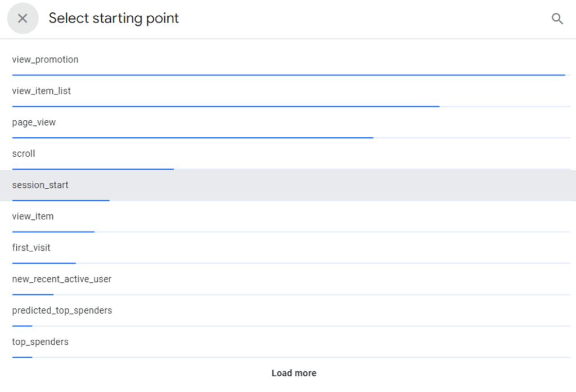Select the scroll event
576x392 pixels.
tap(24, 154)
